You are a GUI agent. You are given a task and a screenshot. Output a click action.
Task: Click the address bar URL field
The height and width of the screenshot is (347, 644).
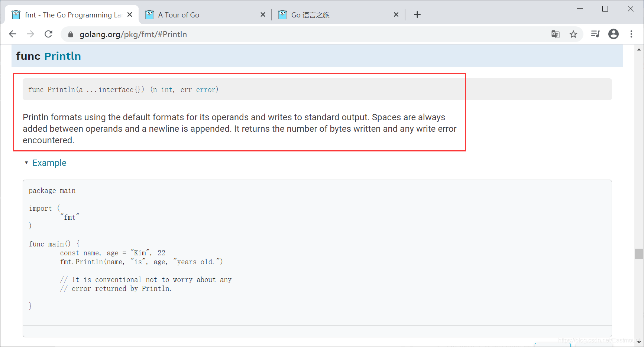[305, 34]
